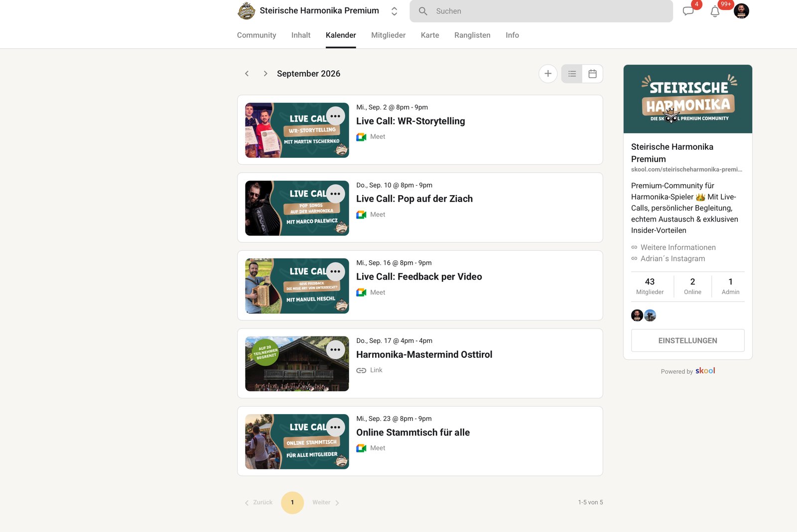Open the Info tab

[x=512, y=35]
